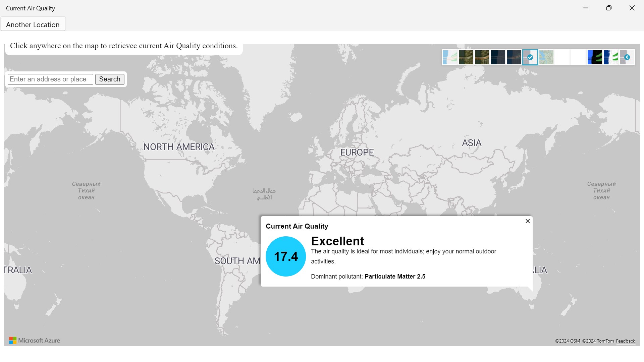Screen dimensions: 644x362
Task: Choose the high contrast dark style
Action: [x=594, y=57]
